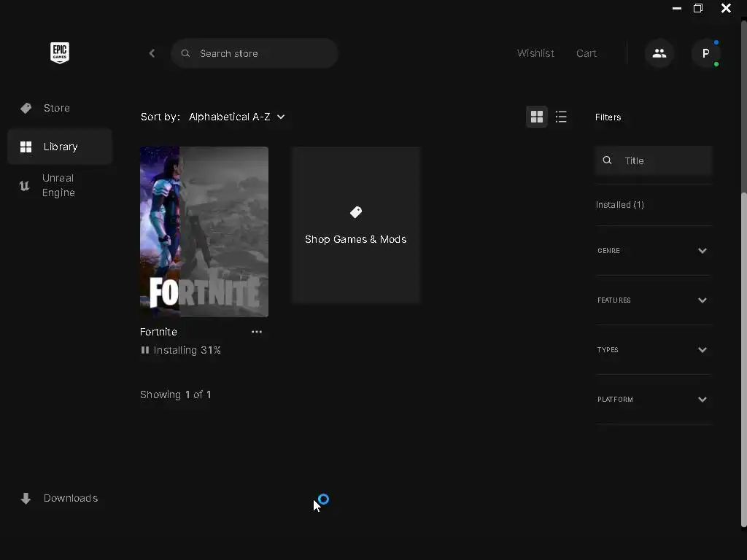747x560 pixels.
Task: Click 'Showing 1 of 1' text
Action: pyautogui.click(x=175, y=394)
